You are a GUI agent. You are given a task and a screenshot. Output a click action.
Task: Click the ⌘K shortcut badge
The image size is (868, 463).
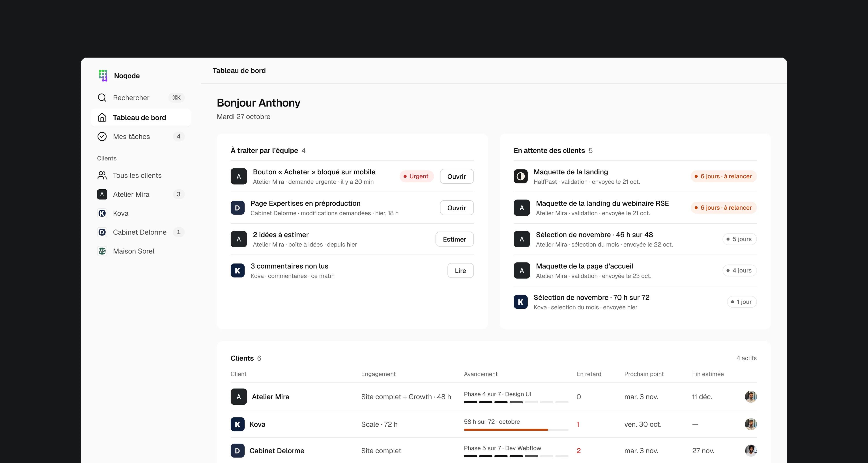point(176,98)
